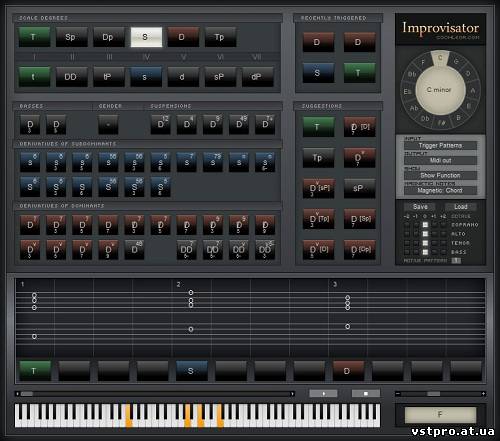
Task: Retrigger the blue S recently triggered chord
Action: click(x=318, y=73)
